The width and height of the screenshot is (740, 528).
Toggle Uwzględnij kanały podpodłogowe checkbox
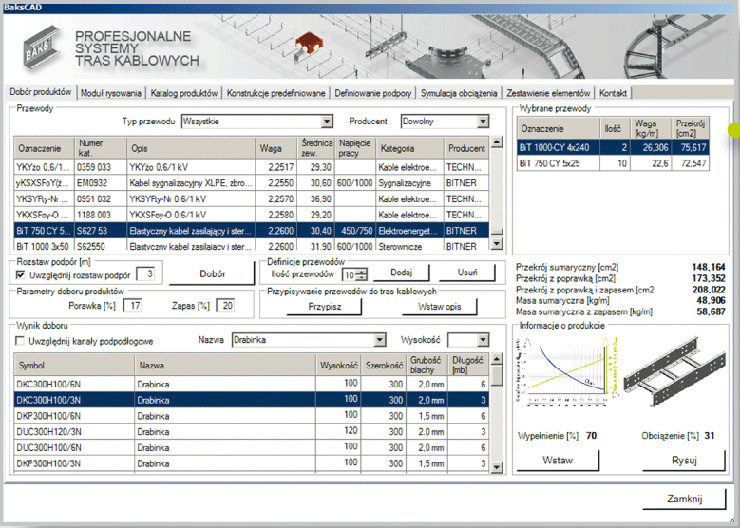tap(21, 340)
